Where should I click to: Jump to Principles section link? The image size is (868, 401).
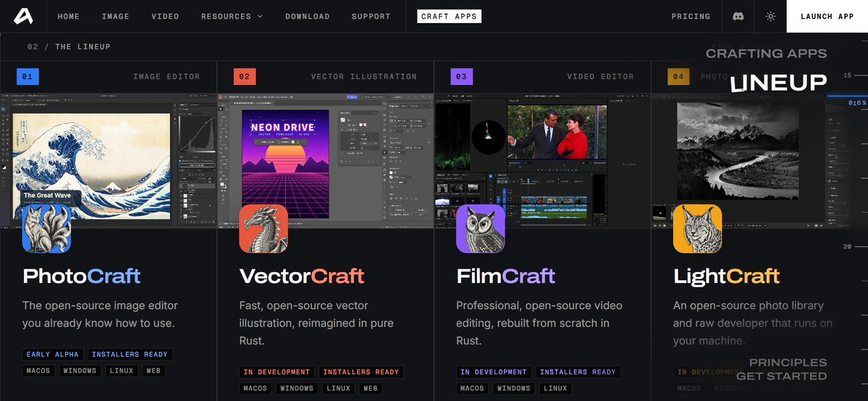[x=788, y=363]
